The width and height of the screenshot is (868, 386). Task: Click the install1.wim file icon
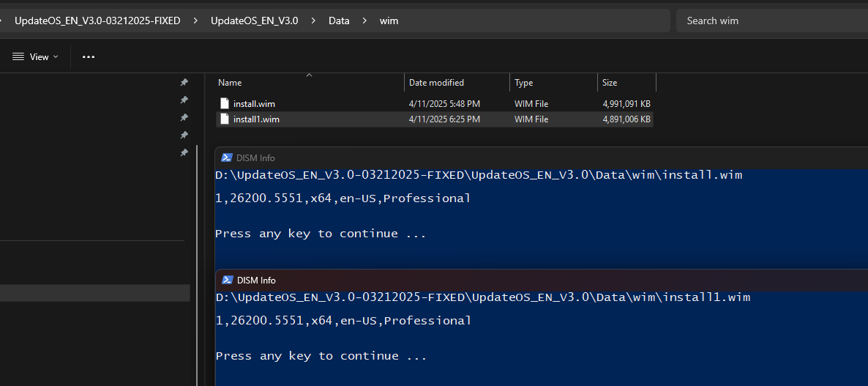coord(224,119)
